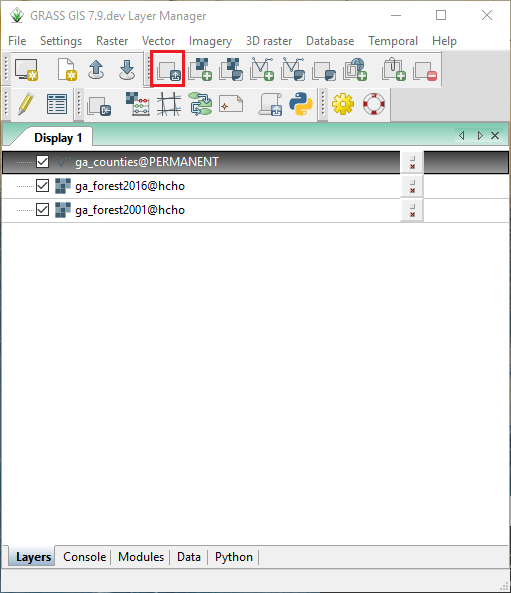Close the Display 1 tab
The width and height of the screenshot is (511, 593).
(x=495, y=135)
